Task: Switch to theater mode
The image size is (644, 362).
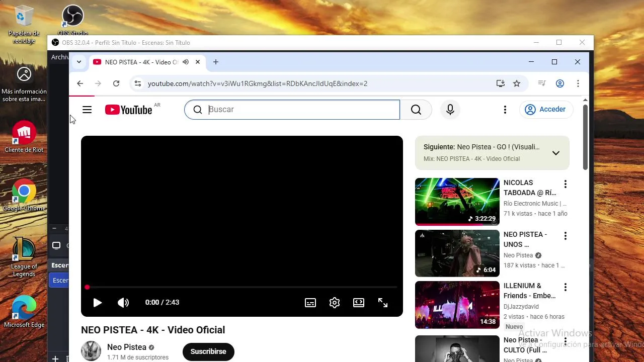Action: pyautogui.click(x=359, y=303)
